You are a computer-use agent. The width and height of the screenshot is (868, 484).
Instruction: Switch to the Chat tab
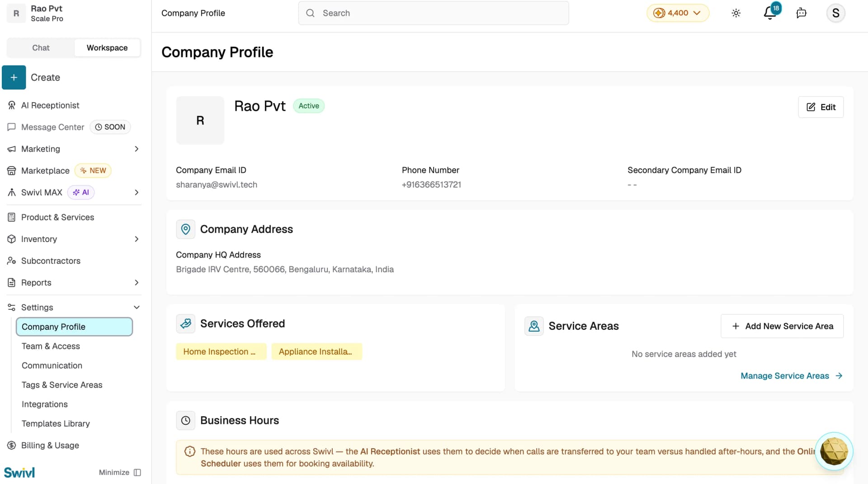(x=41, y=47)
